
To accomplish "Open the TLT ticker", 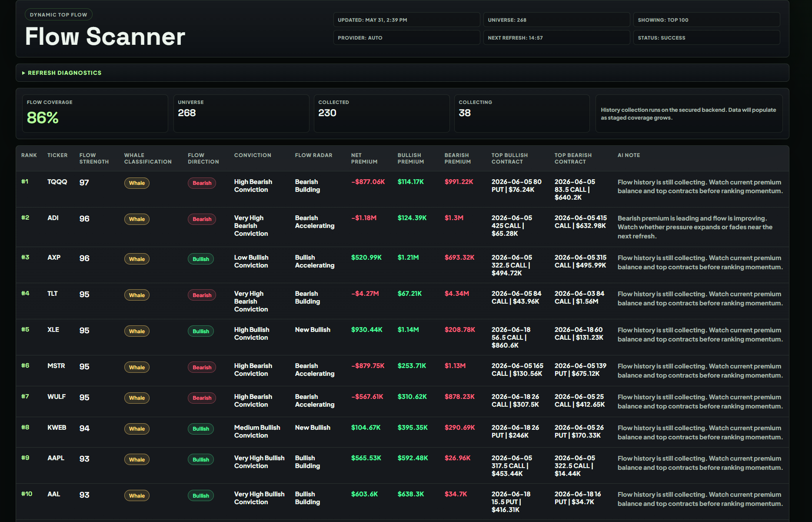I will pos(53,294).
